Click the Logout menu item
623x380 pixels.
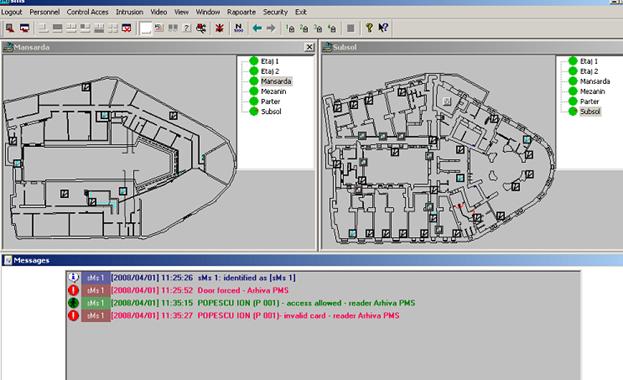[x=12, y=12]
